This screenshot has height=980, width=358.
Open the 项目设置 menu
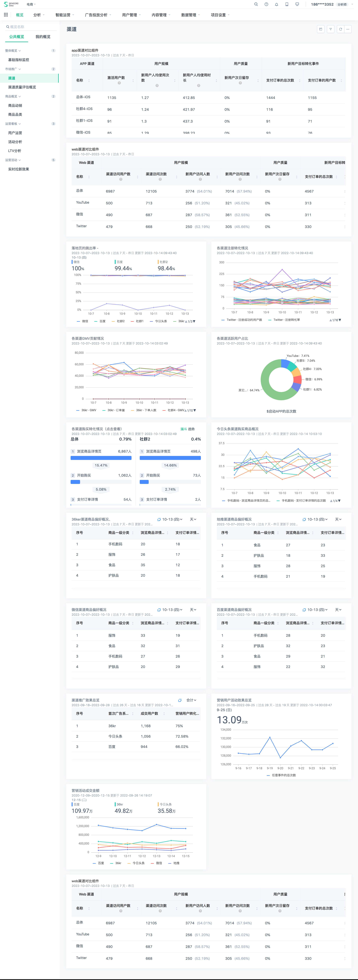pos(220,15)
